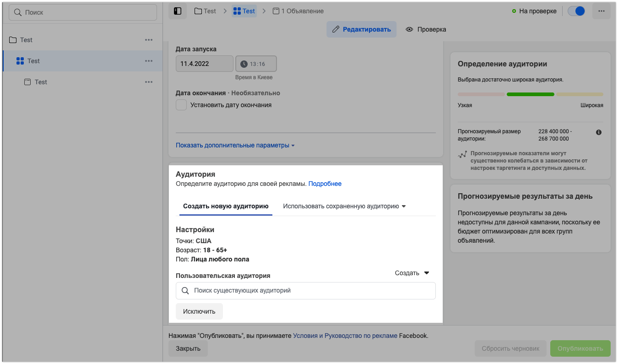Open options for Test ad set row

(x=149, y=61)
